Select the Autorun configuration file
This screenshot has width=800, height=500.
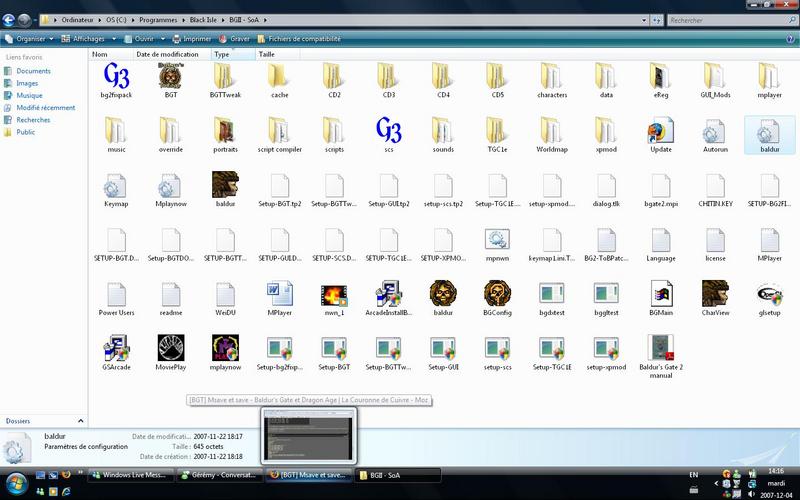(x=715, y=135)
